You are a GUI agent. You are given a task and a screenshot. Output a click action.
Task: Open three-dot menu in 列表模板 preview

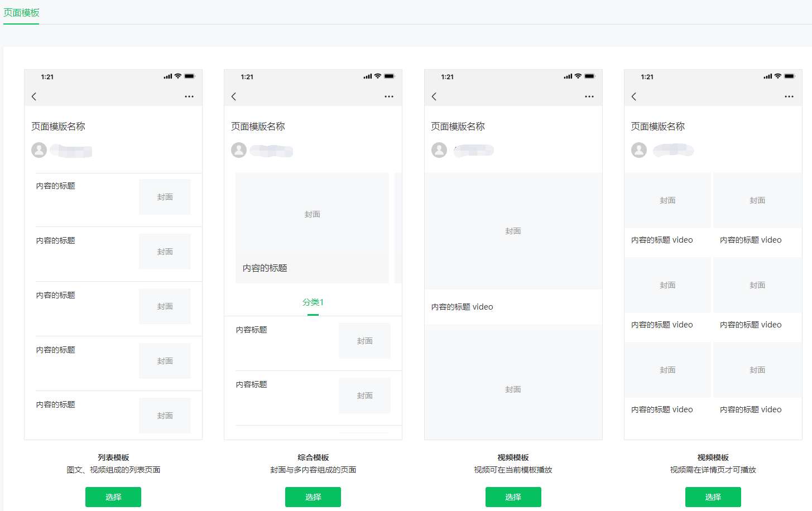pos(189,97)
